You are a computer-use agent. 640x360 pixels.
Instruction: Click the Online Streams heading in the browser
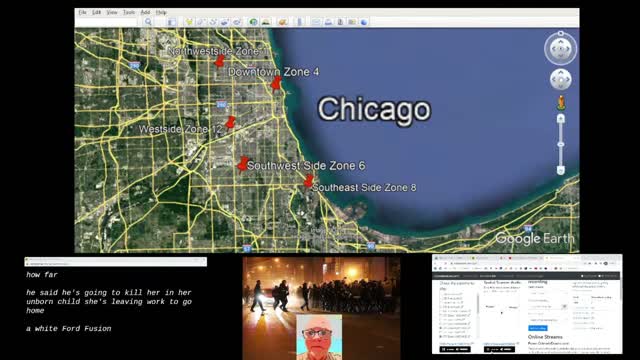coord(545,337)
